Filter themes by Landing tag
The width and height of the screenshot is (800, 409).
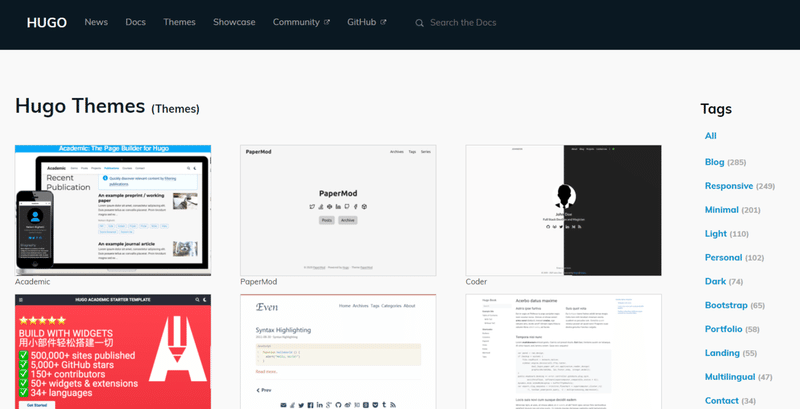722,353
